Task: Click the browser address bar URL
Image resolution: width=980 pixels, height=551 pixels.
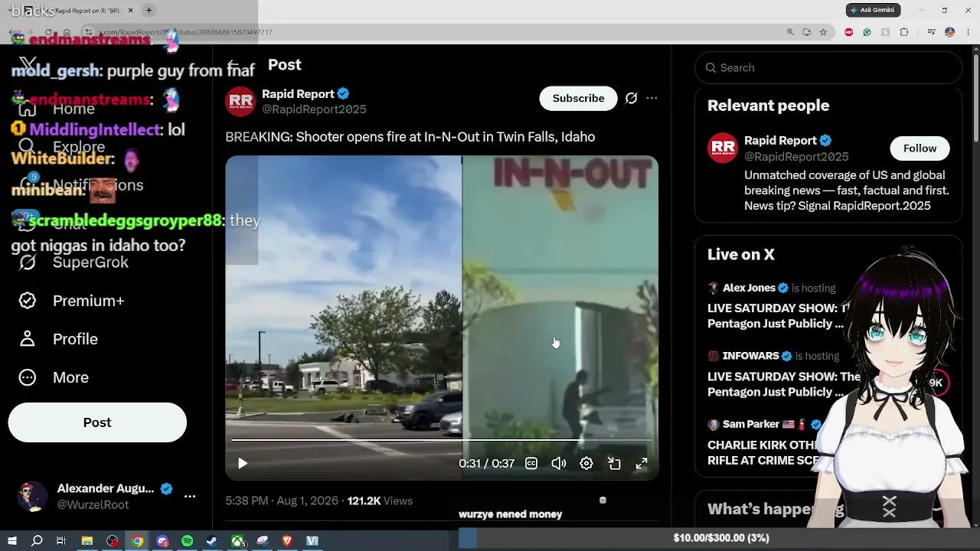Action: [186, 32]
